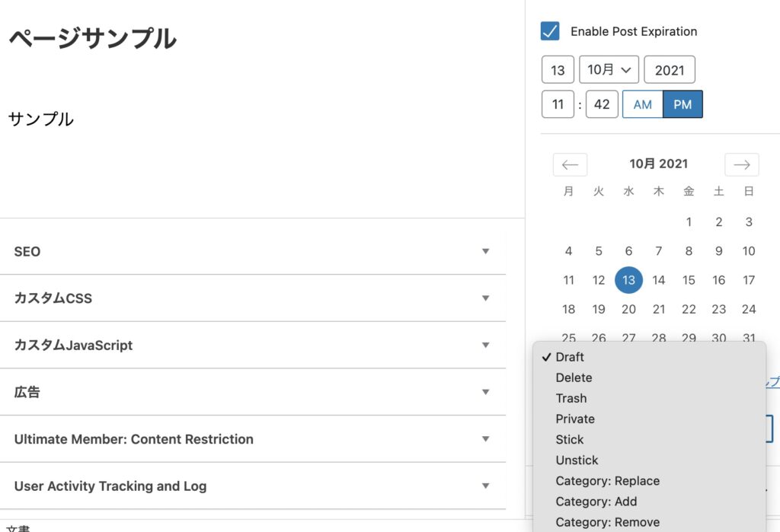Expand the SEO panel
This screenshot has height=532, width=780.
point(485,251)
